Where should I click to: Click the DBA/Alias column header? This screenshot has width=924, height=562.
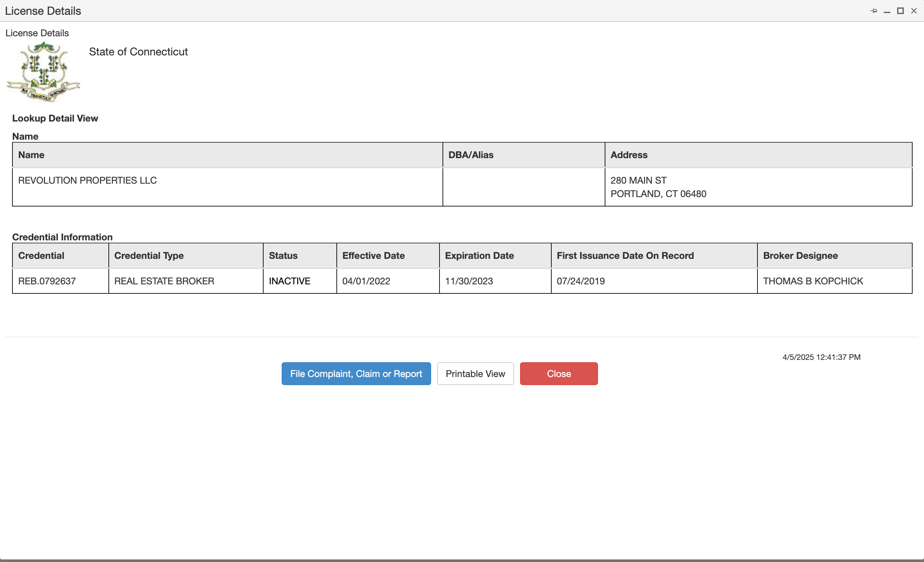471,155
